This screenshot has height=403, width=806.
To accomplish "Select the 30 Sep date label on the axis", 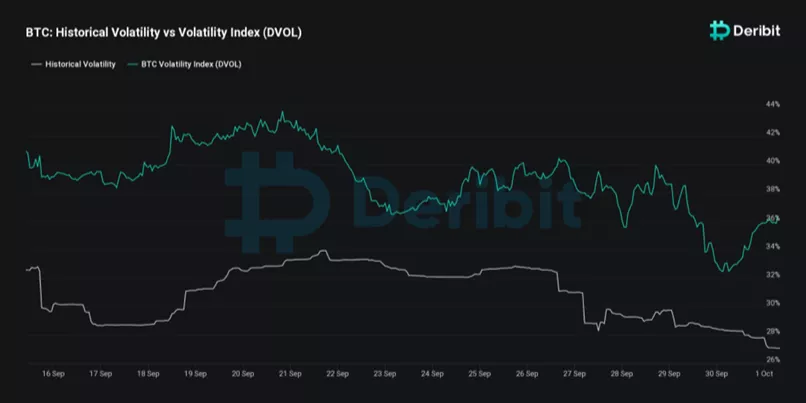I will 717,374.
